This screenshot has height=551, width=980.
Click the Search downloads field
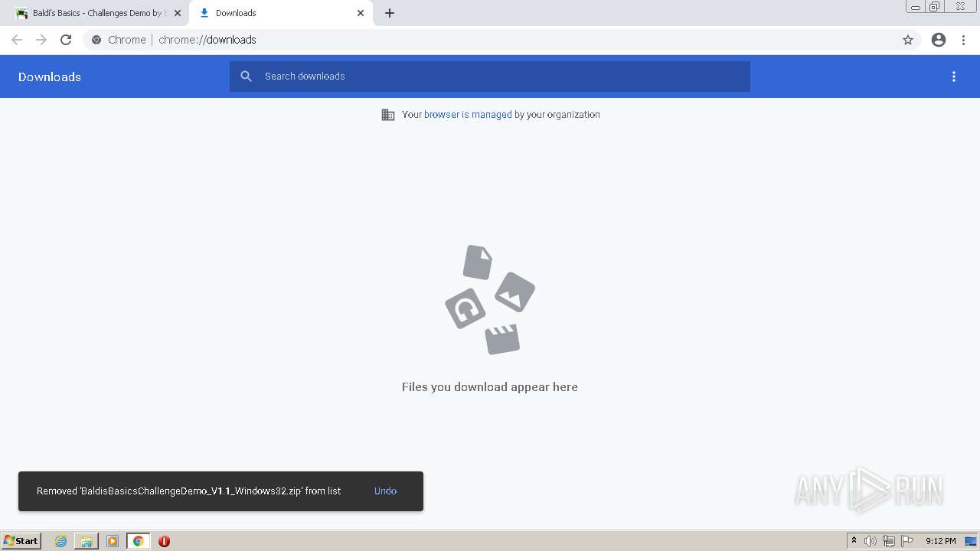point(490,77)
